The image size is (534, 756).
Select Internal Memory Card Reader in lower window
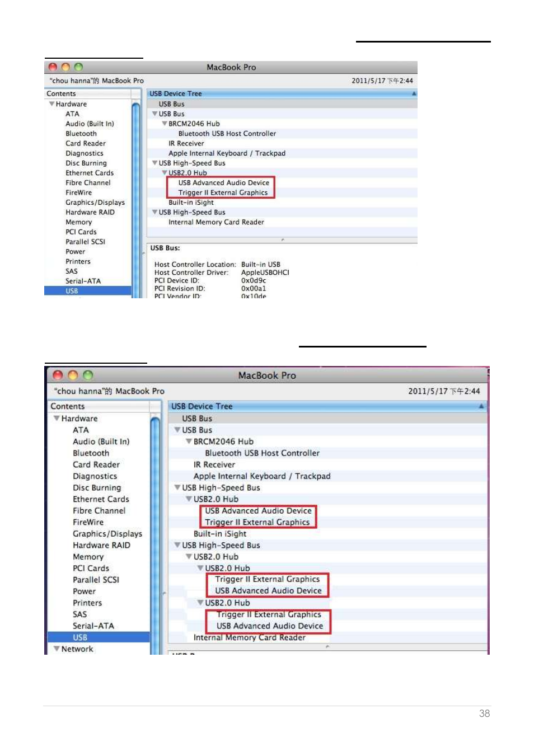250,637
